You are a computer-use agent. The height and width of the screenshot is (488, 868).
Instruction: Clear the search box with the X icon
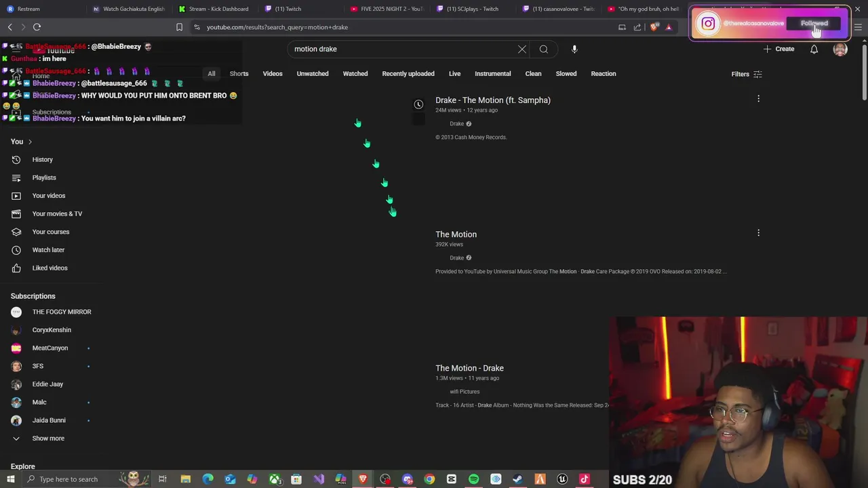522,49
